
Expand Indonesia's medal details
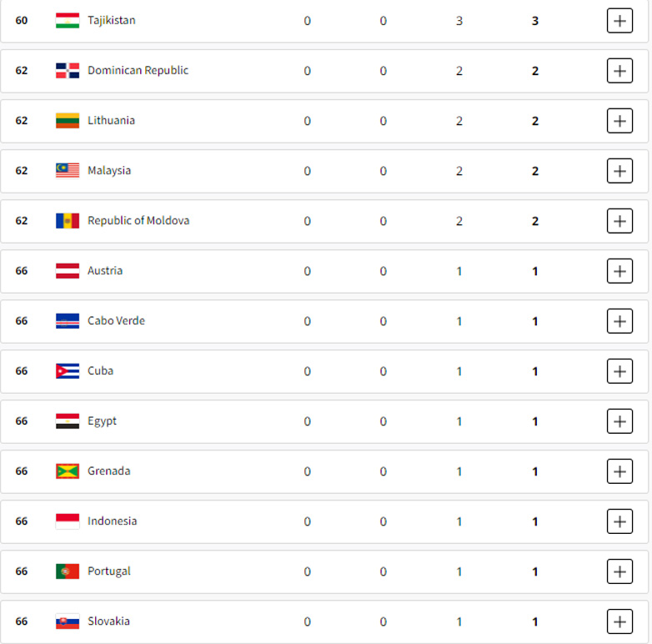pos(619,521)
